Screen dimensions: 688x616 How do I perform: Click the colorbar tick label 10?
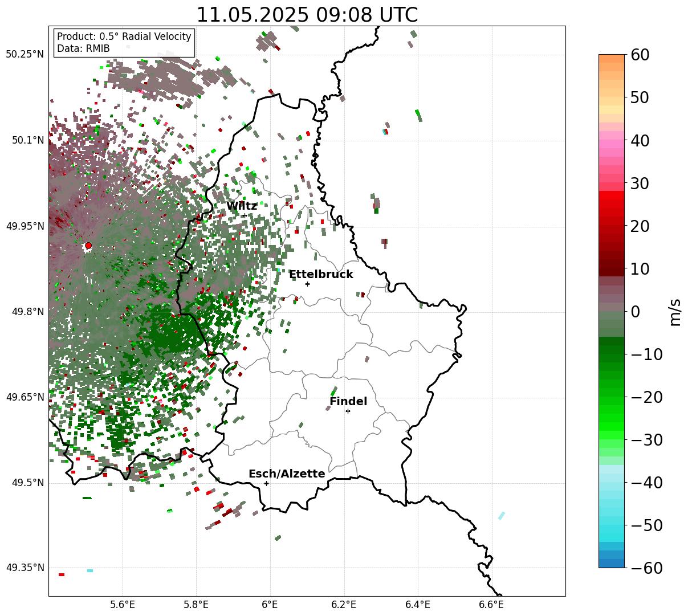tap(640, 268)
